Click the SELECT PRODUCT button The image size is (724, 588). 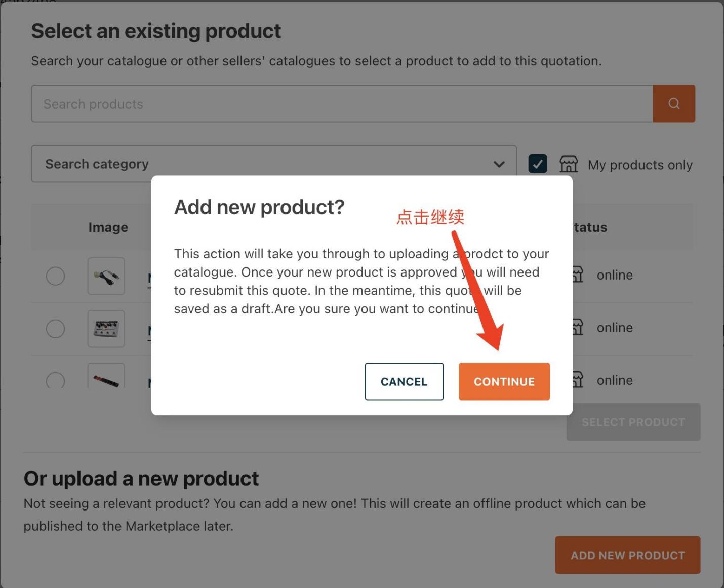tap(633, 422)
